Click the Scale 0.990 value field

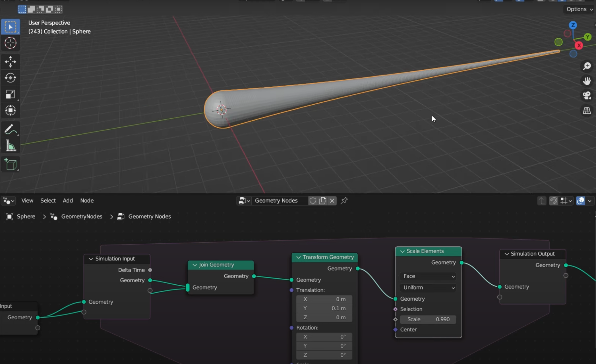(x=428, y=319)
